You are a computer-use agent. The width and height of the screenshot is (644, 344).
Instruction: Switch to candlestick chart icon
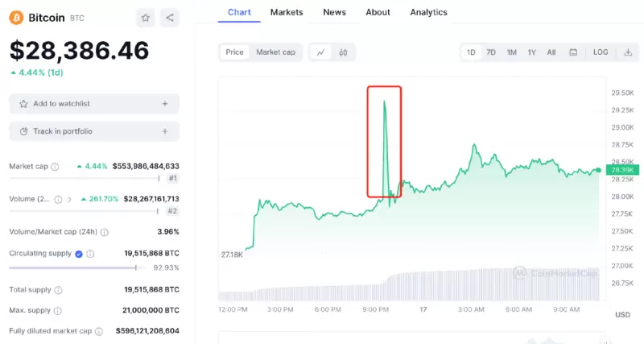[343, 52]
